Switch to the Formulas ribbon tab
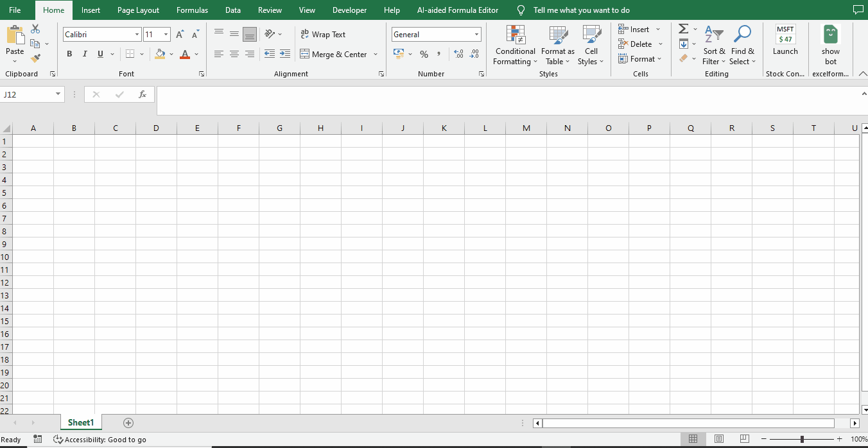The height and width of the screenshot is (448, 868). coord(192,10)
